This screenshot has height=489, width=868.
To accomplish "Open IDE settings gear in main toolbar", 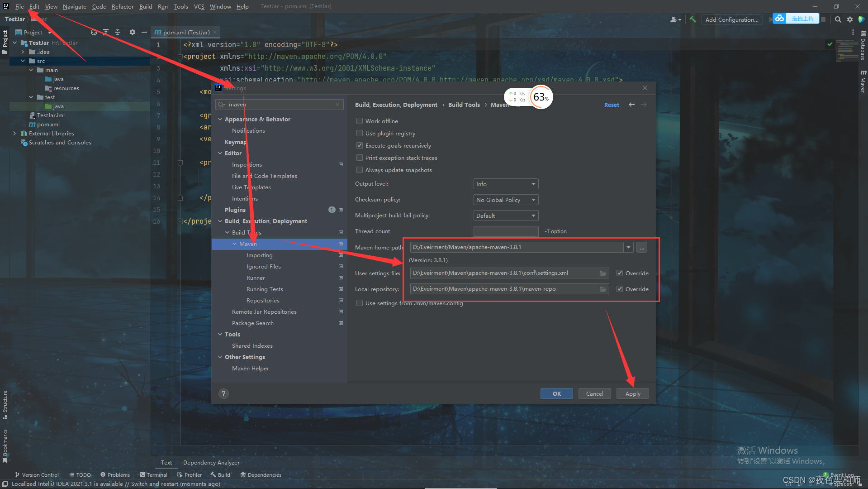I will click(849, 19).
